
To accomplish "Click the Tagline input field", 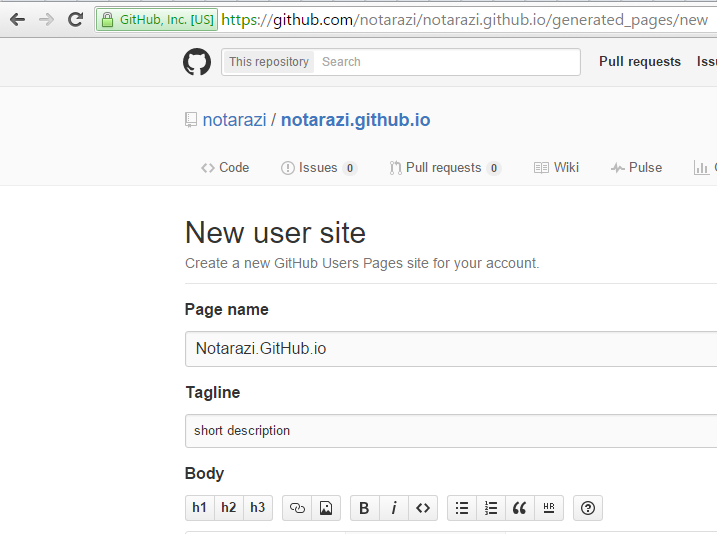I will coord(451,431).
